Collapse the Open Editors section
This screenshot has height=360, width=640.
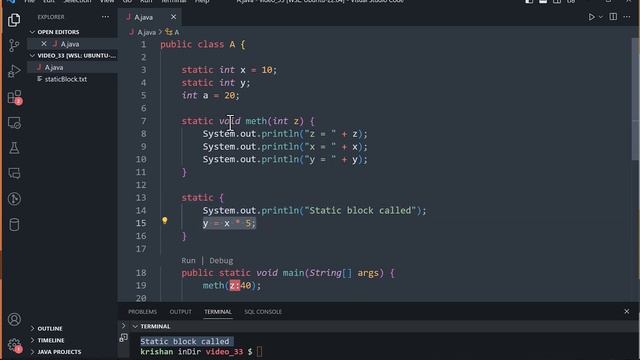coord(32,32)
